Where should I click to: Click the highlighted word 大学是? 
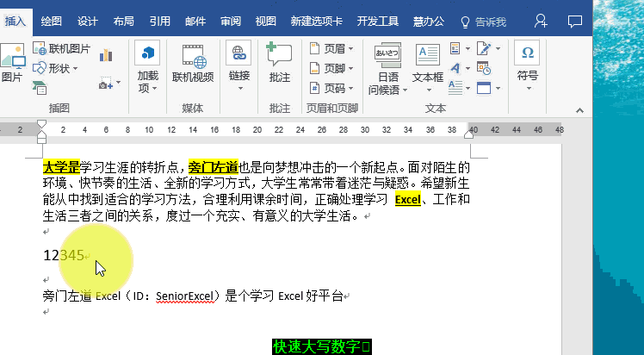click(61, 167)
